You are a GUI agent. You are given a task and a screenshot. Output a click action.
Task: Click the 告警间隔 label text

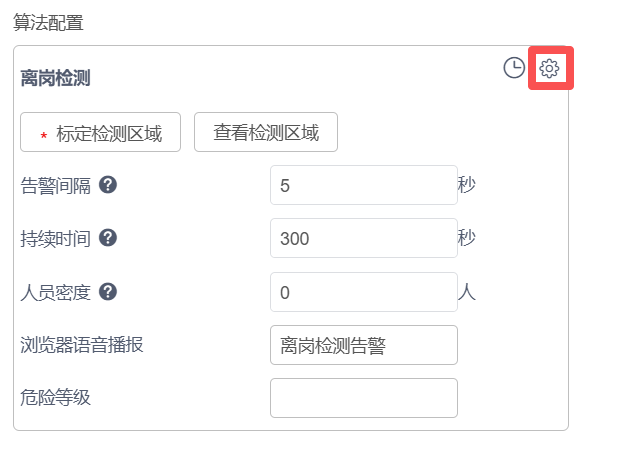[x=56, y=185]
